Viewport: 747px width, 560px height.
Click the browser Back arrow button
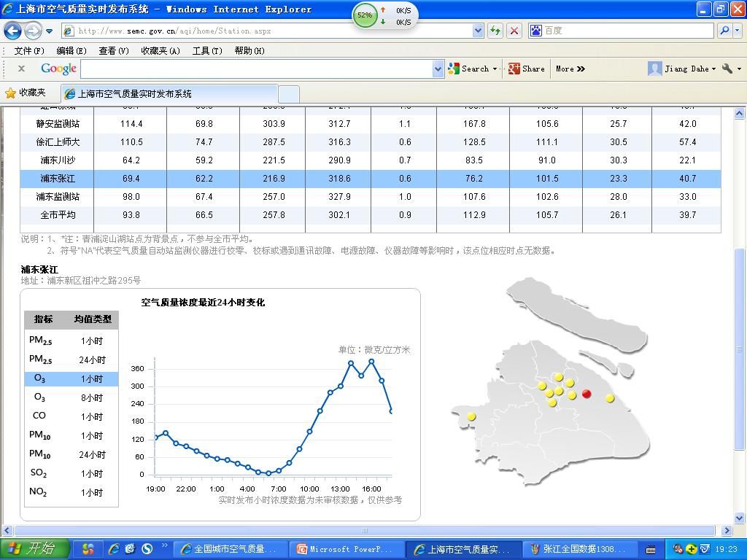coord(12,31)
